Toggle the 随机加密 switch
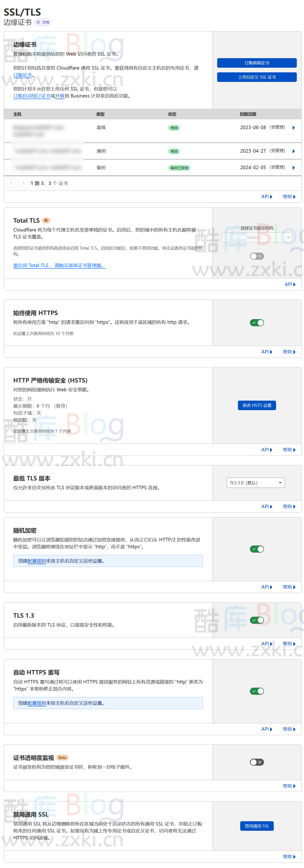Screen dimensions: 304x868 [257, 549]
